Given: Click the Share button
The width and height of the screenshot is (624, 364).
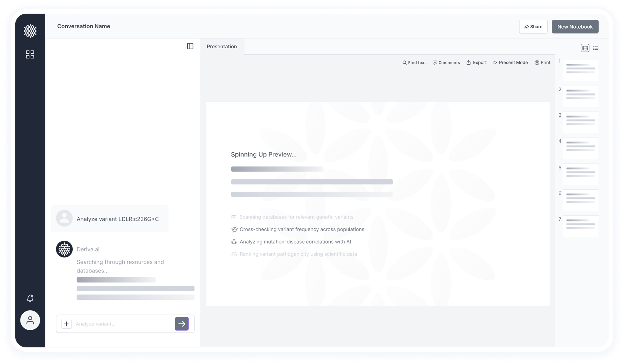Looking at the screenshot, I should coord(533,27).
